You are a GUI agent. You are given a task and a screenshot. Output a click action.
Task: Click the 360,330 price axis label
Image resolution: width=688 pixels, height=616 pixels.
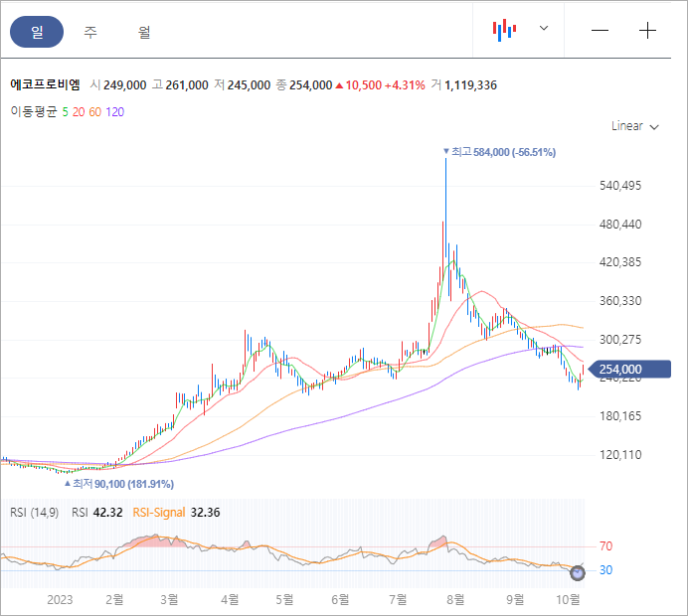pos(620,301)
